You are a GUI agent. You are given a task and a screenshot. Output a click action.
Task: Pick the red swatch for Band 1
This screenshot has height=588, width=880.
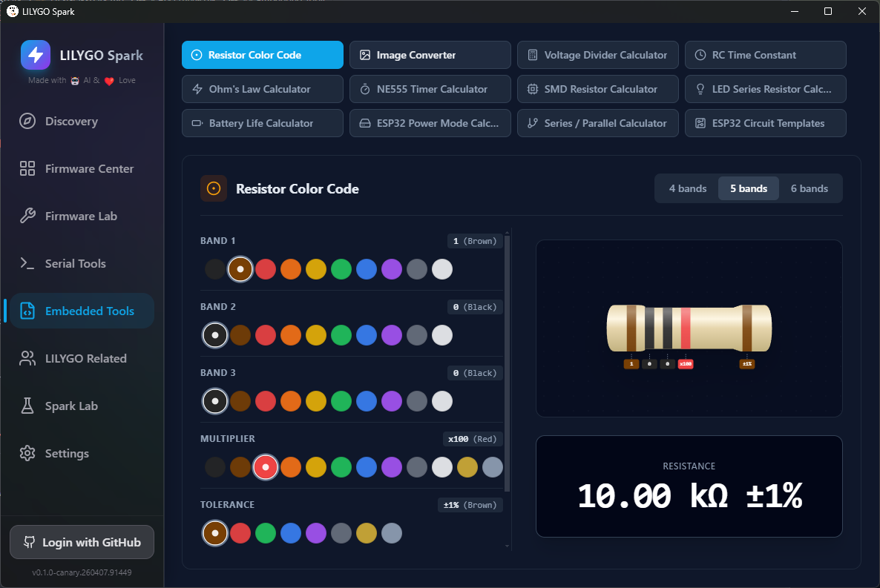(x=266, y=269)
